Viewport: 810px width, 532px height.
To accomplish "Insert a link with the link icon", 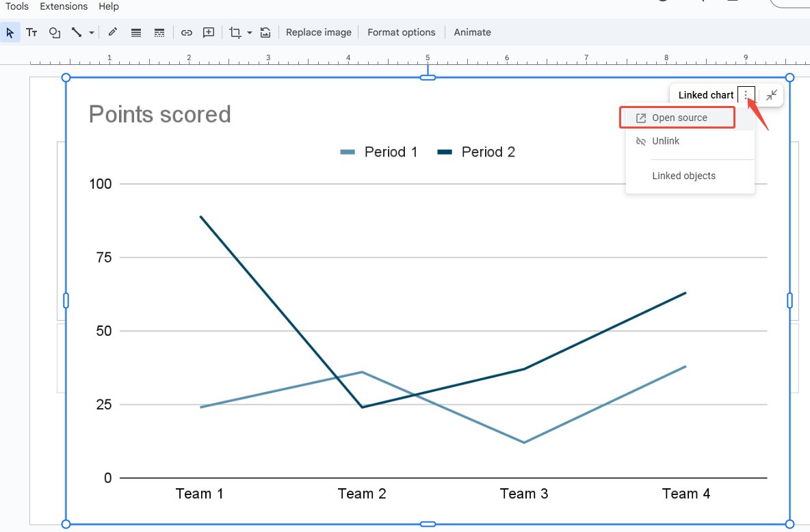I will 186,32.
